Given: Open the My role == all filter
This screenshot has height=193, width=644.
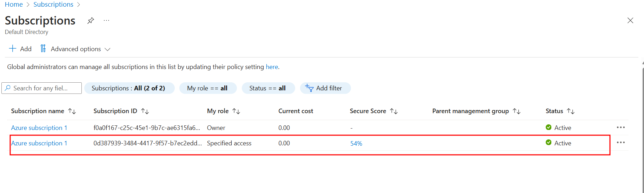Looking at the screenshot, I should click(x=207, y=88).
